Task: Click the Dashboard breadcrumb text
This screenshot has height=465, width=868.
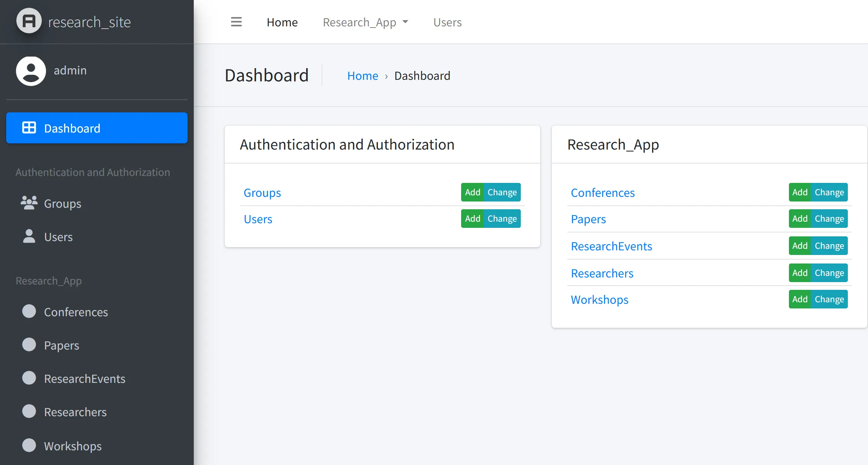Action: coord(422,76)
